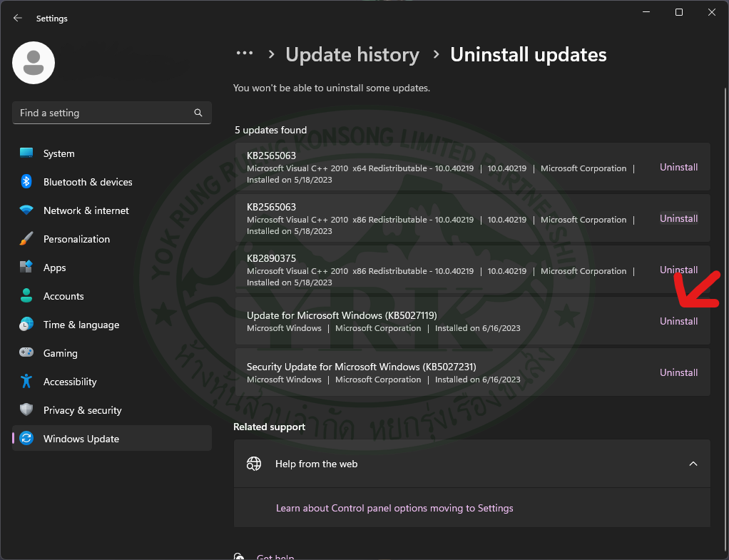
Task: Click the Personalization paintbrush icon
Action: tap(26, 238)
